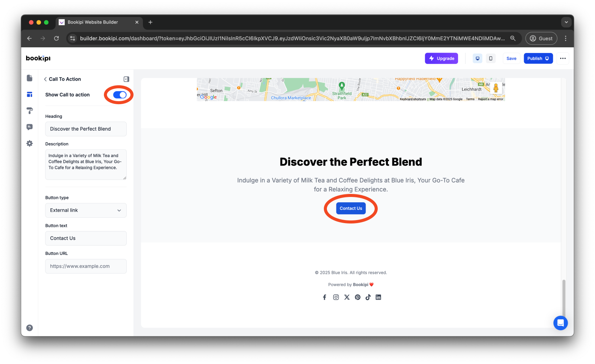Reload the browser page
This screenshot has height=364, width=595.
coord(57,38)
